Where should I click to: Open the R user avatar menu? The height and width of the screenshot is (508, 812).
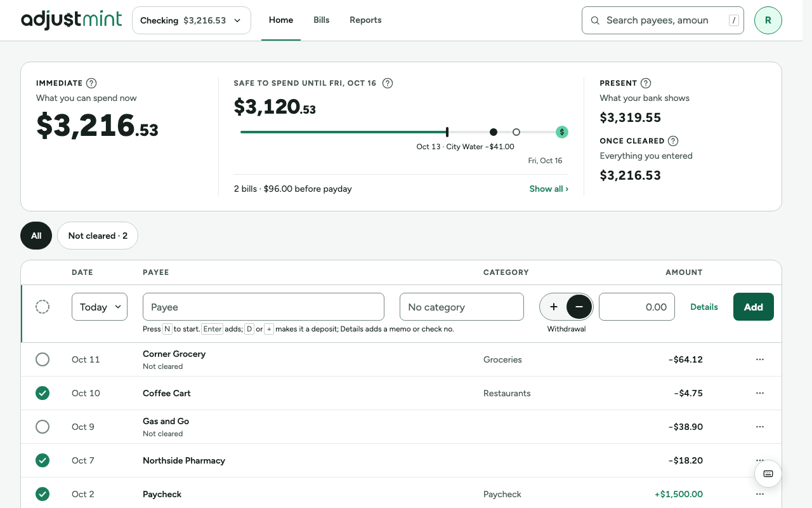[x=768, y=20]
